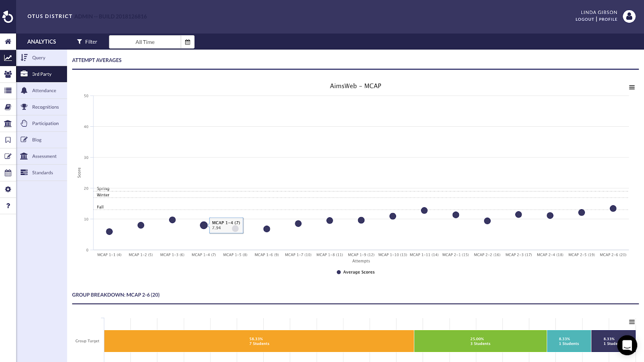The height and width of the screenshot is (362, 644).
Task: Click the MCAP 2-6 (20) data point
Action: tap(613, 208)
